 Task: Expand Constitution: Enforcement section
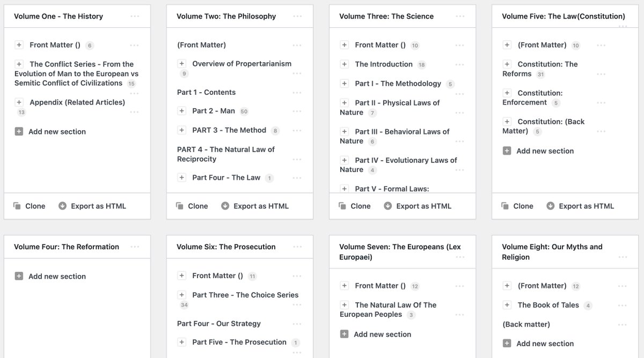tap(507, 93)
